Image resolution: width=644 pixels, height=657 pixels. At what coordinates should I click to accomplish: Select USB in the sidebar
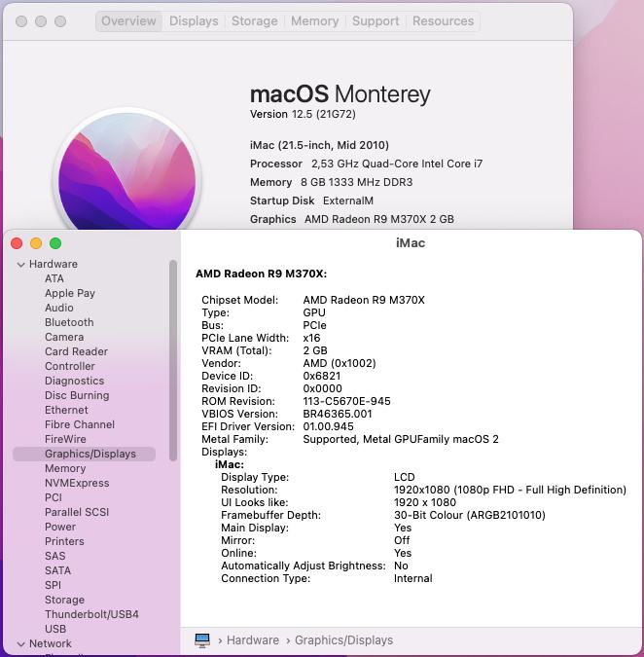click(x=55, y=630)
